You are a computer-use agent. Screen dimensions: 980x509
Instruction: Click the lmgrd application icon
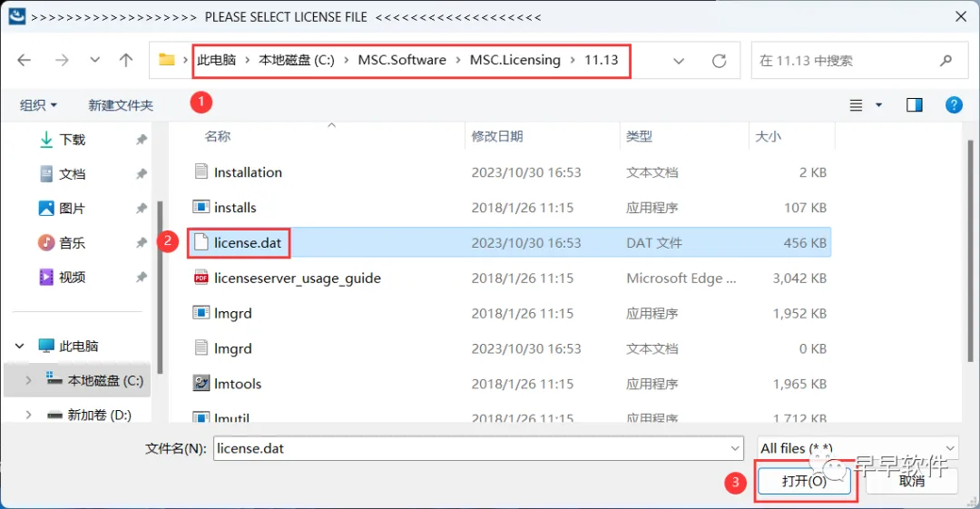click(x=201, y=312)
